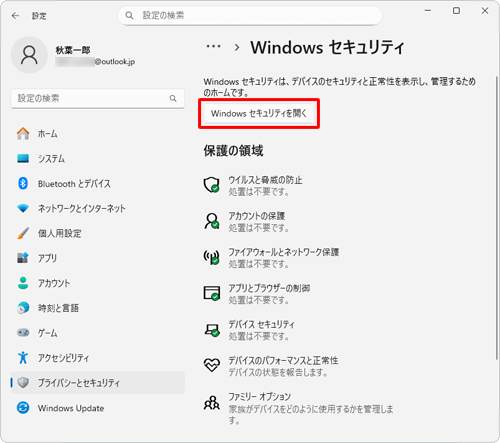500x443 pixels.
Task: Click the breadcrumb chevron arrow
Action: coord(237,48)
